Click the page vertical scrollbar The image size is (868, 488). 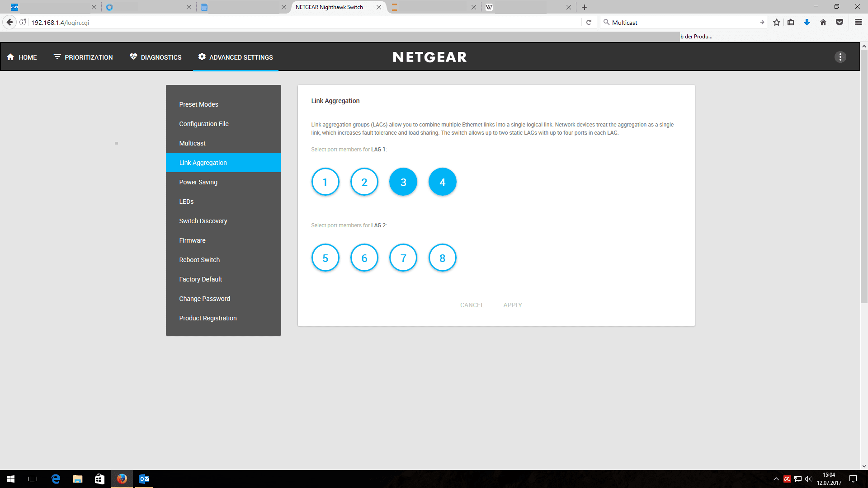[x=864, y=177]
